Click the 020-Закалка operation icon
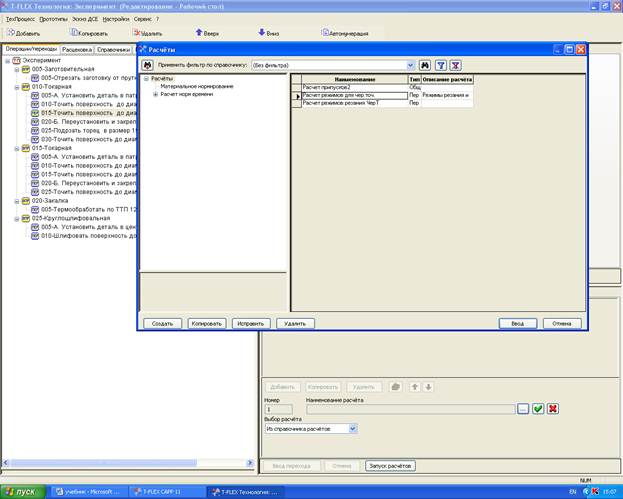 pyautogui.click(x=26, y=201)
